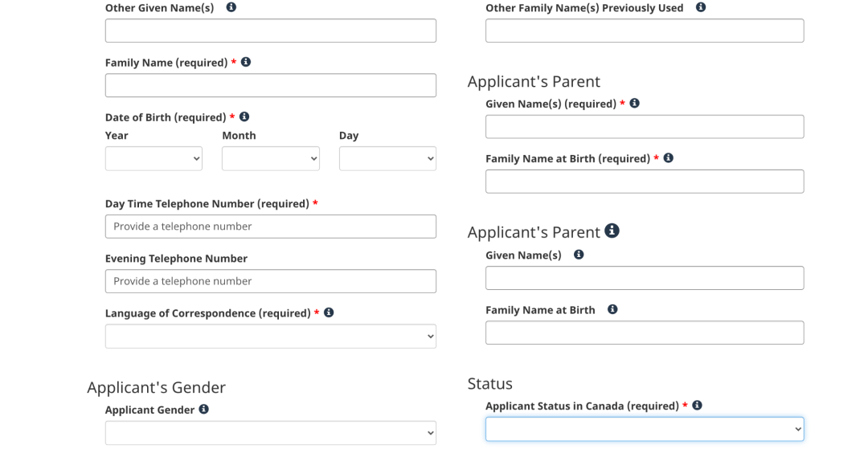
Task: Open the Day dropdown
Action: click(x=387, y=159)
